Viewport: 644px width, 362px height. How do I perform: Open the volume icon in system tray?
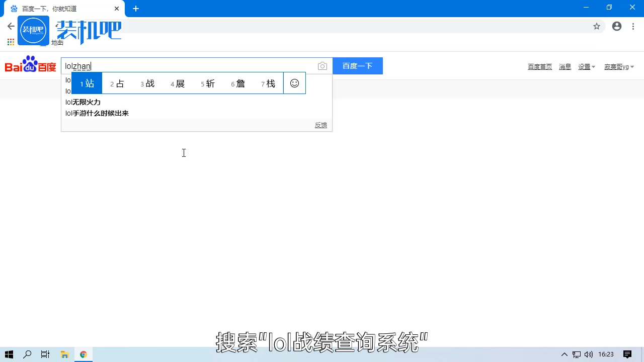click(589, 354)
